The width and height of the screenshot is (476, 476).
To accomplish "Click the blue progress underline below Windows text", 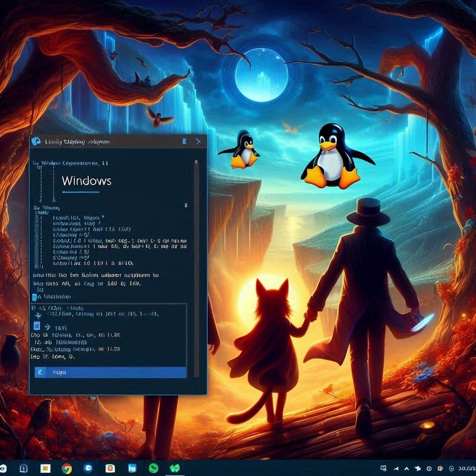I will (82, 192).
